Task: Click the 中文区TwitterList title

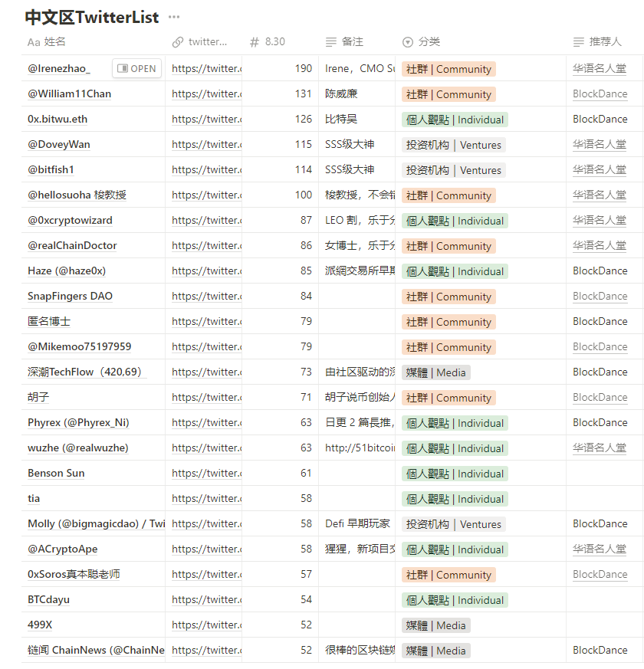Action: 92,17
